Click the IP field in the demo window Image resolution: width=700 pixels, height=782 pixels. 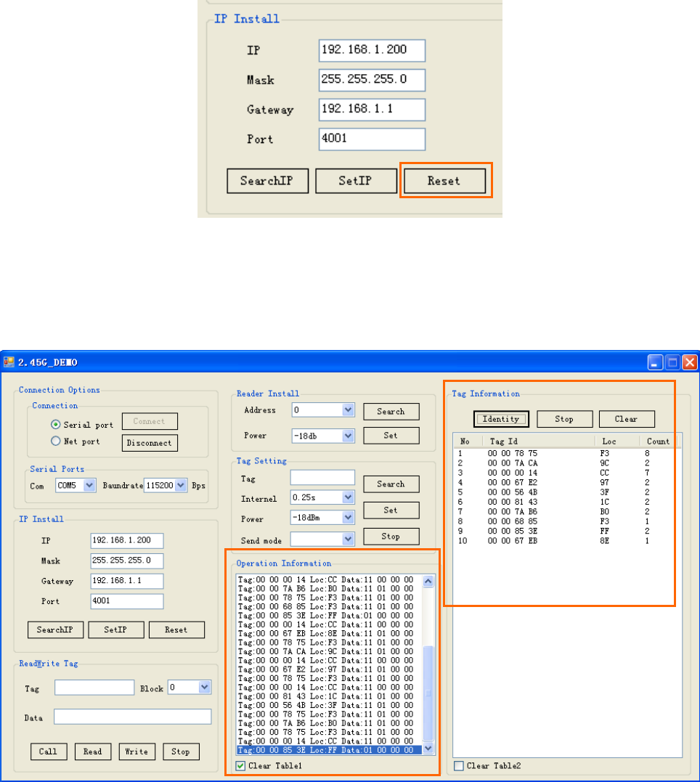point(127,541)
